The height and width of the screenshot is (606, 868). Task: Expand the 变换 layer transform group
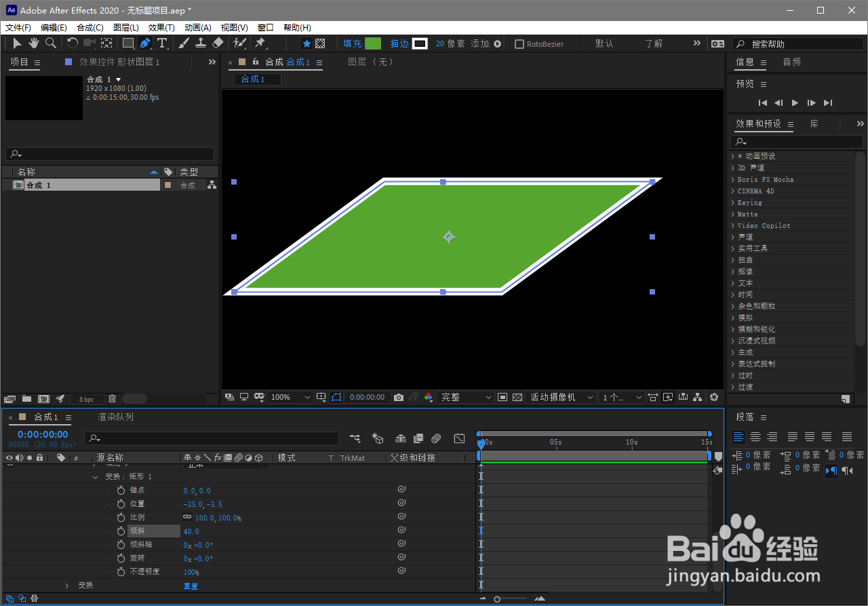67,586
